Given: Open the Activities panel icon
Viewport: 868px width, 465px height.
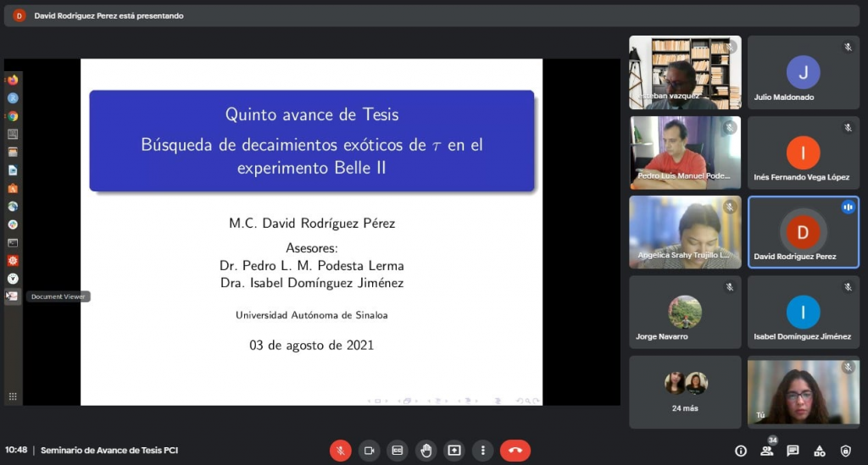Looking at the screenshot, I should 820,451.
